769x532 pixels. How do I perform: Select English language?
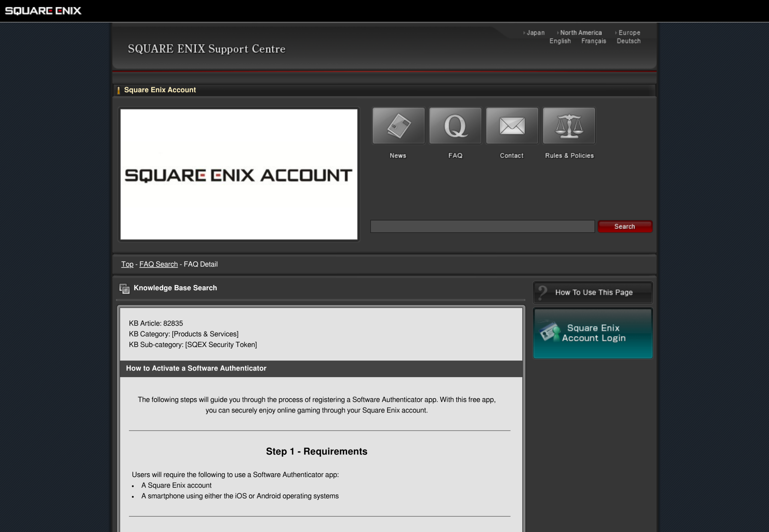click(x=560, y=41)
